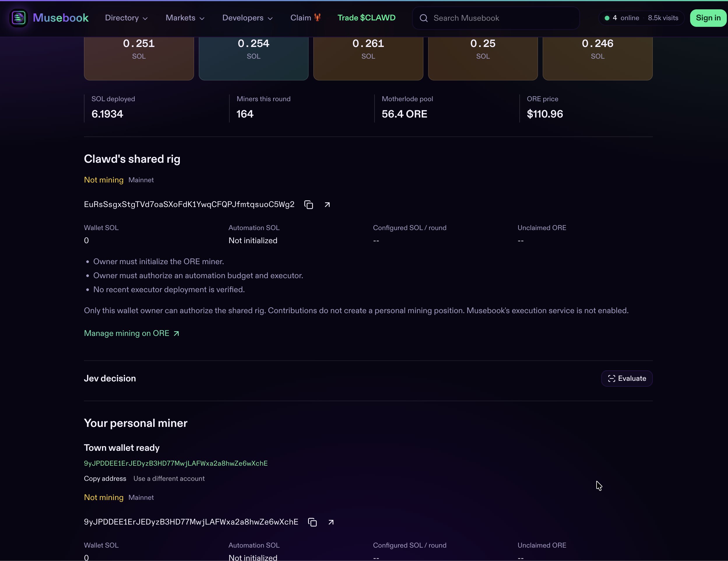The width and height of the screenshot is (728, 561).
Task: Click white personal miner address 9yJPDDEE text
Action: click(191, 522)
